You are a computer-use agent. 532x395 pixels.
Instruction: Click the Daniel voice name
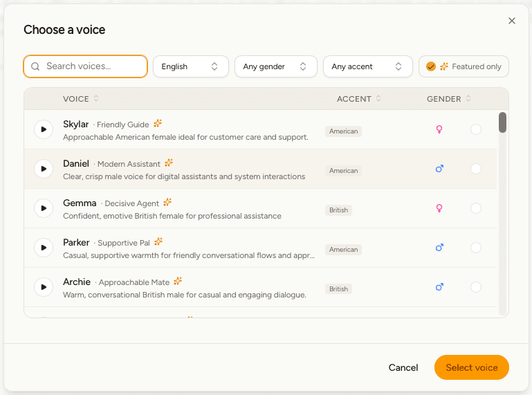coord(76,163)
